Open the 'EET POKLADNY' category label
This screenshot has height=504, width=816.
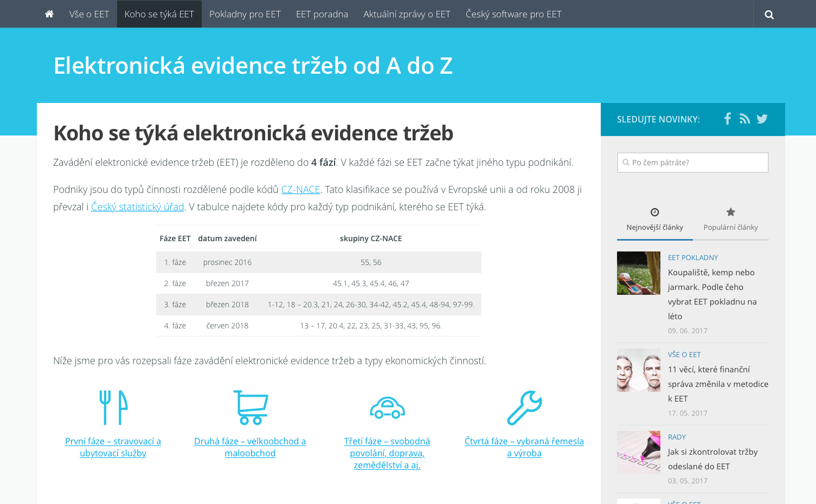(693, 257)
